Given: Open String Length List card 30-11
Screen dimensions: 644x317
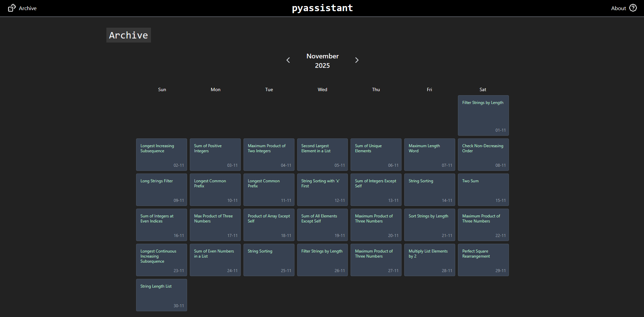Looking at the screenshot, I should [161, 295].
